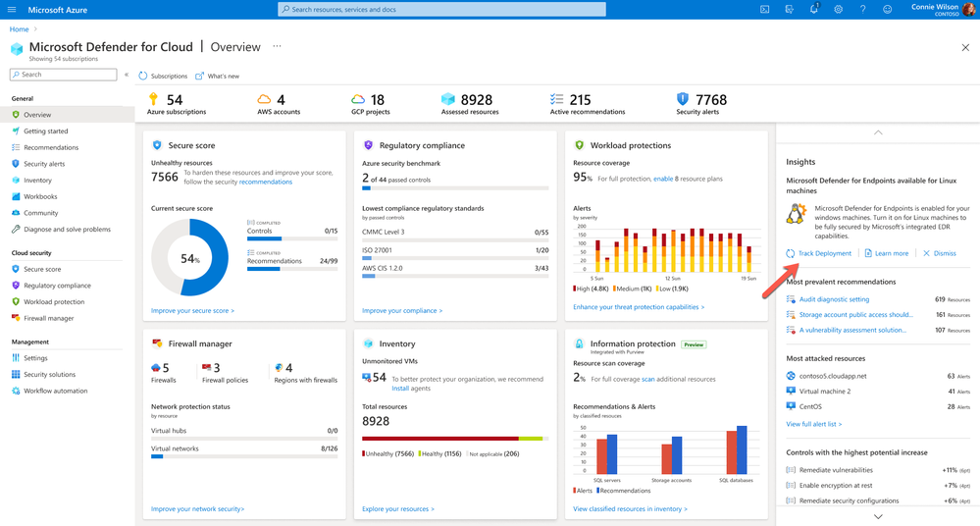Open View classified resources in inventory
The height and width of the screenshot is (526, 980).
630,509
